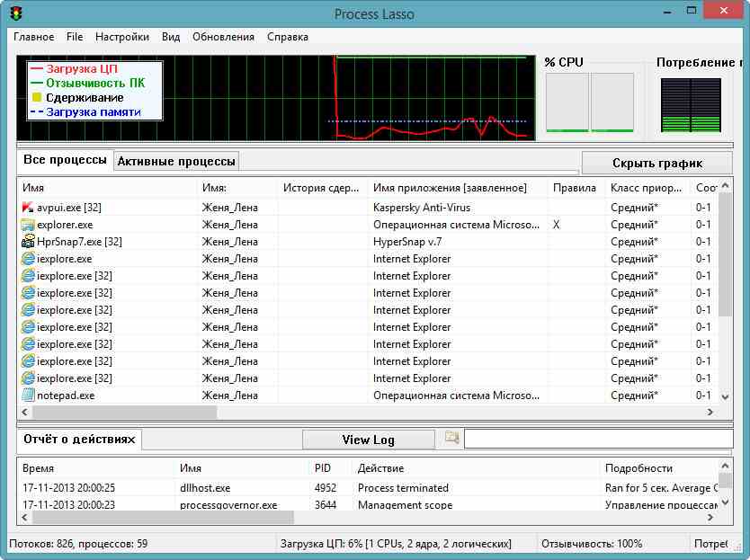Select the HprSnap7.exe [32] process name
750x560 pixels.
click(79, 242)
